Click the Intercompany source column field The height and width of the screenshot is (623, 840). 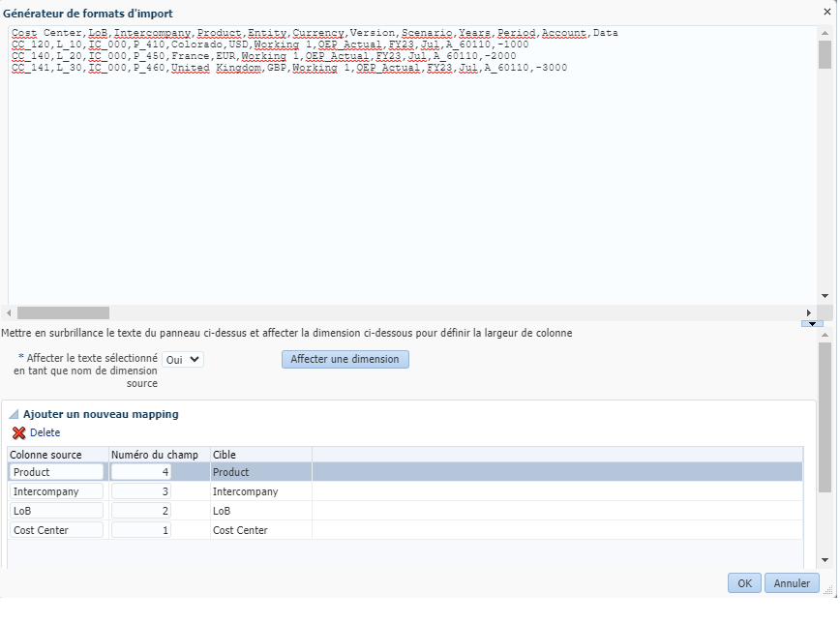click(x=56, y=491)
